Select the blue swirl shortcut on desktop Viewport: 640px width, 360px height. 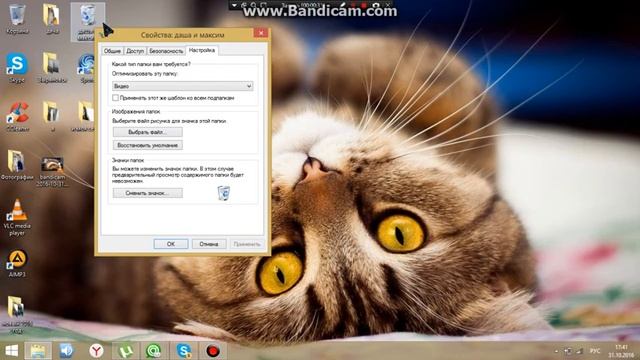pos(86,68)
